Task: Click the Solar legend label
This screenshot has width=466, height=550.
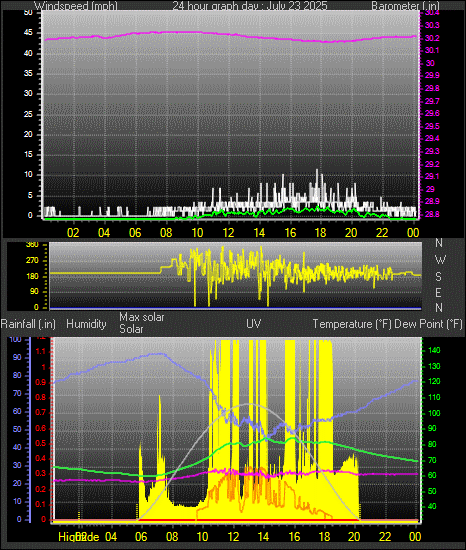Action: (x=131, y=329)
